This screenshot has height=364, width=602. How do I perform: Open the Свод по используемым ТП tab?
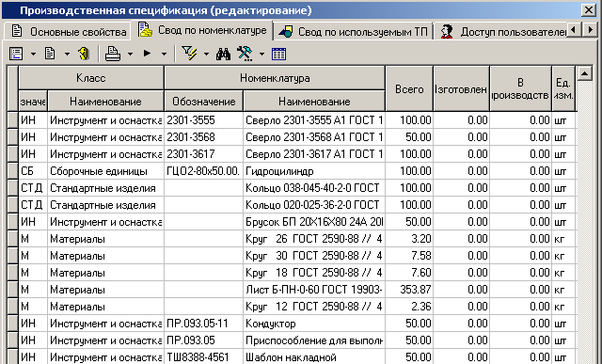pyautogui.click(x=354, y=31)
